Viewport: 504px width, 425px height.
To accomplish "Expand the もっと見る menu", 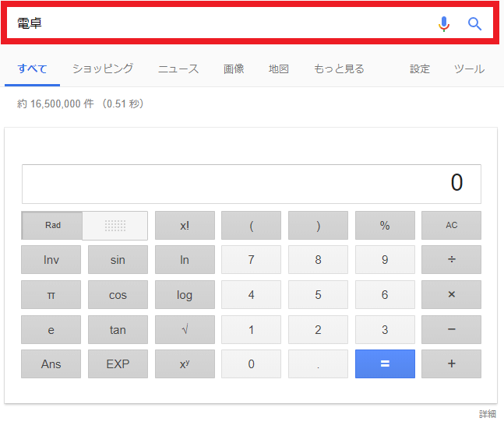I will pyautogui.click(x=339, y=68).
